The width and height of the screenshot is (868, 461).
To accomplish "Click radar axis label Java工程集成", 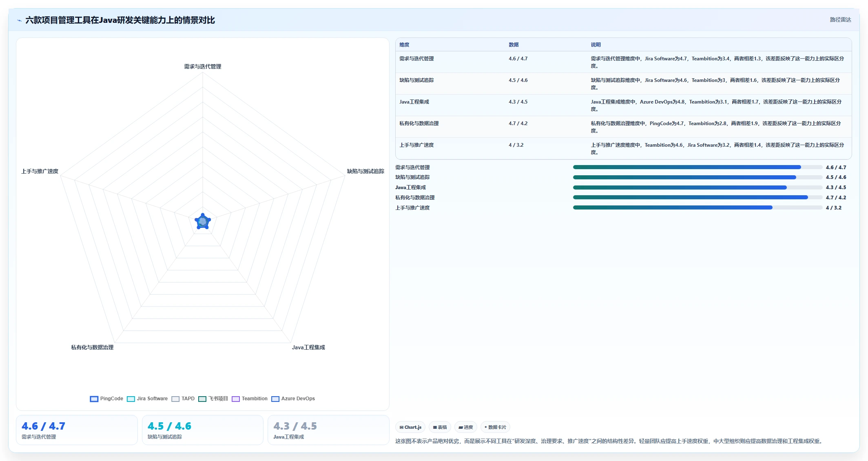I will pyautogui.click(x=308, y=347).
